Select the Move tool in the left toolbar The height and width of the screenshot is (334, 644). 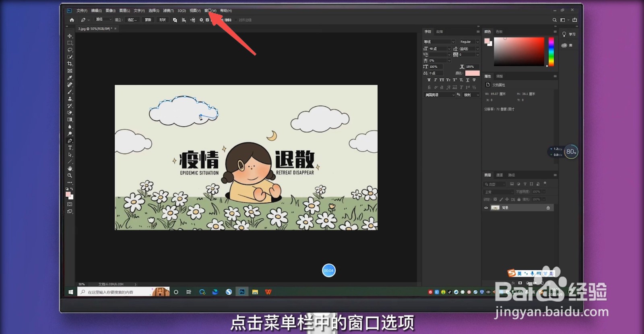tap(70, 36)
